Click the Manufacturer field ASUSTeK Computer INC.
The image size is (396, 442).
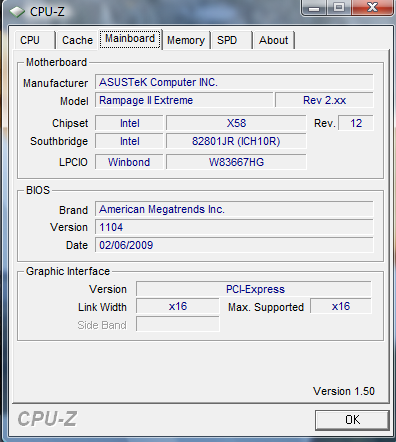click(234, 82)
